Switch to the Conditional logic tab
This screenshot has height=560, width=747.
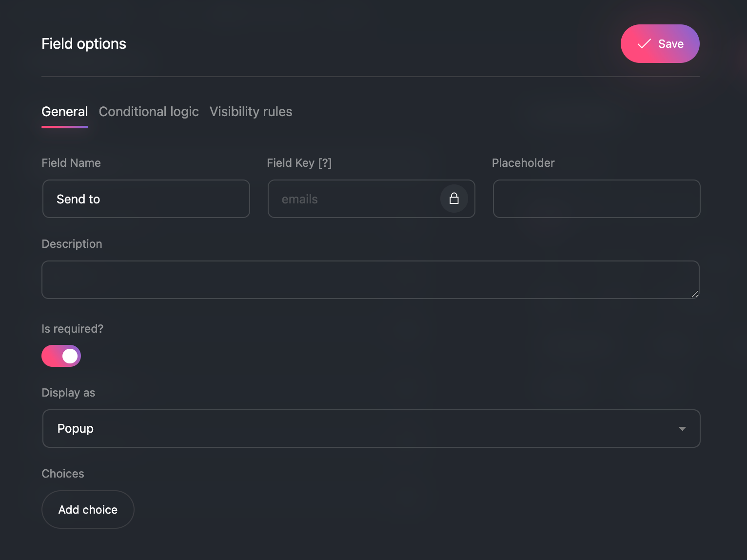click(149, 112)
